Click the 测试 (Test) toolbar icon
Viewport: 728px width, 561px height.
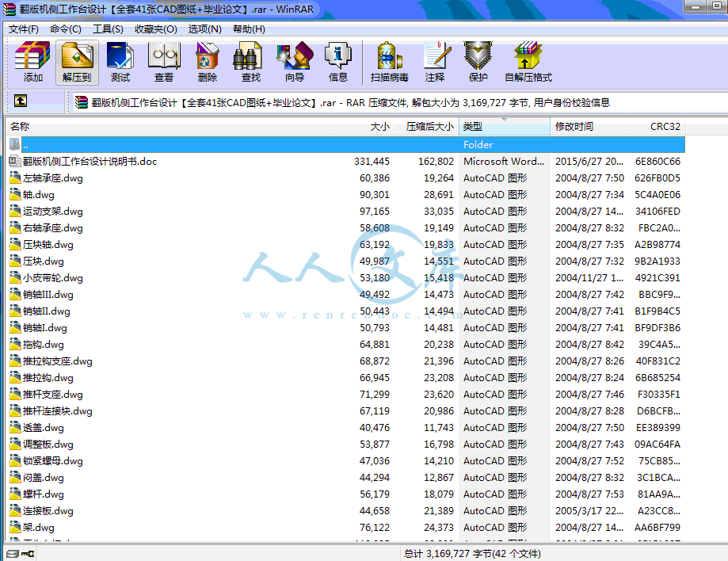tap(120, 63)
